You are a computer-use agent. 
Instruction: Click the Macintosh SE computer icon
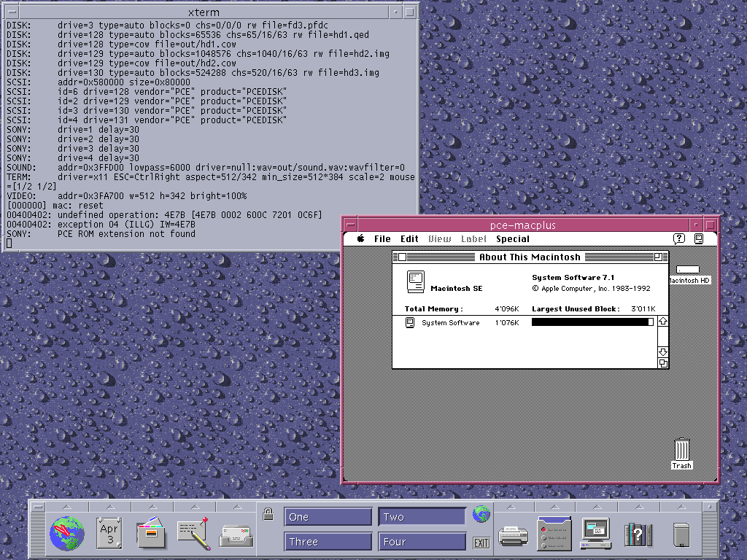[416, 281]
